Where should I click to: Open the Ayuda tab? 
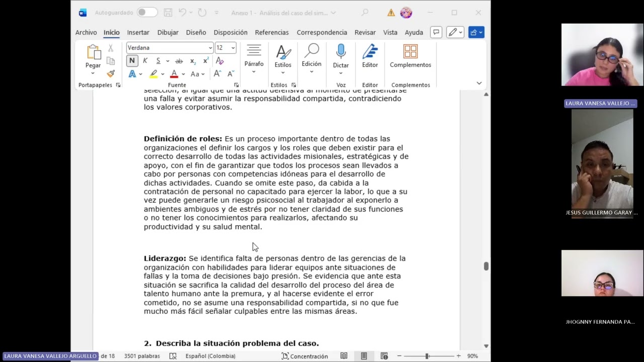point(414,32)
